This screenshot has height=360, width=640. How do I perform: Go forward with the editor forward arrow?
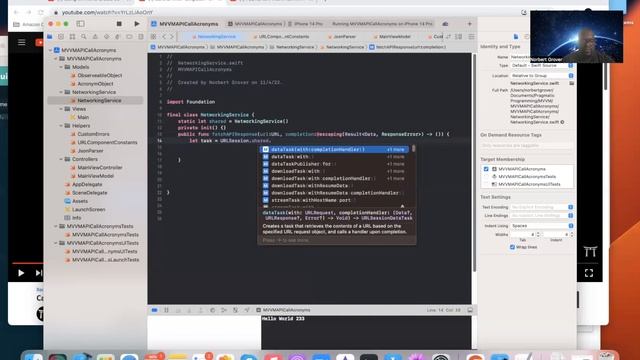pyautogui.click(x=172, y=37)
